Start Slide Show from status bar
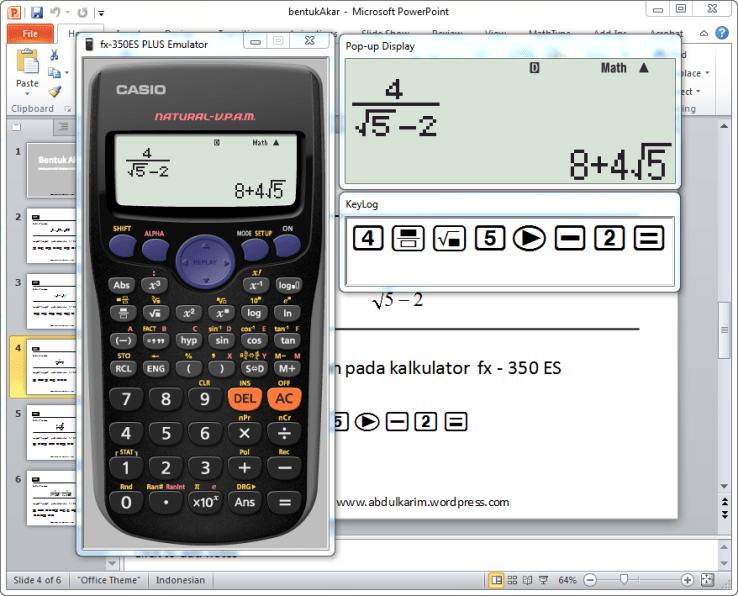 click(543, 580)
